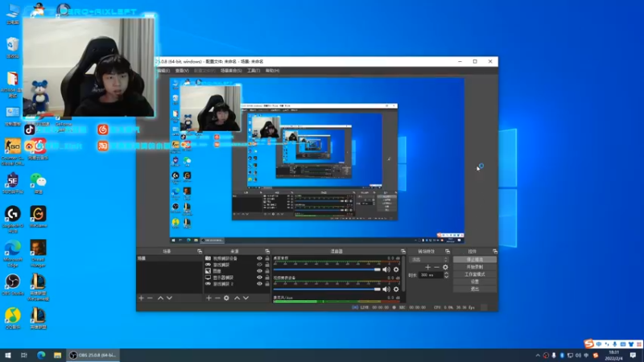
Task: Click the 退出 exit button in Controls
Action: tap(475, 289)
